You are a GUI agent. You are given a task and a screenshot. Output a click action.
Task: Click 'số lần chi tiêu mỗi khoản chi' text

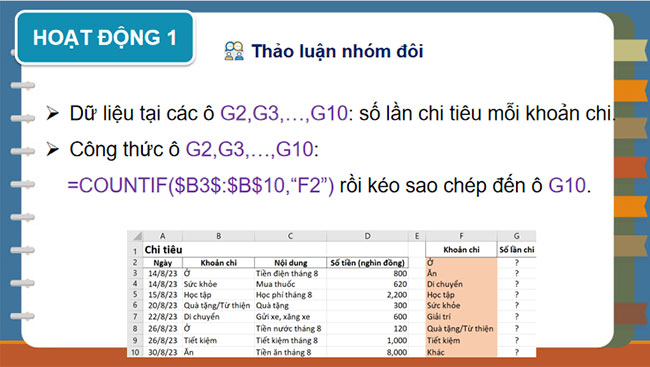(x=486, y=113)
